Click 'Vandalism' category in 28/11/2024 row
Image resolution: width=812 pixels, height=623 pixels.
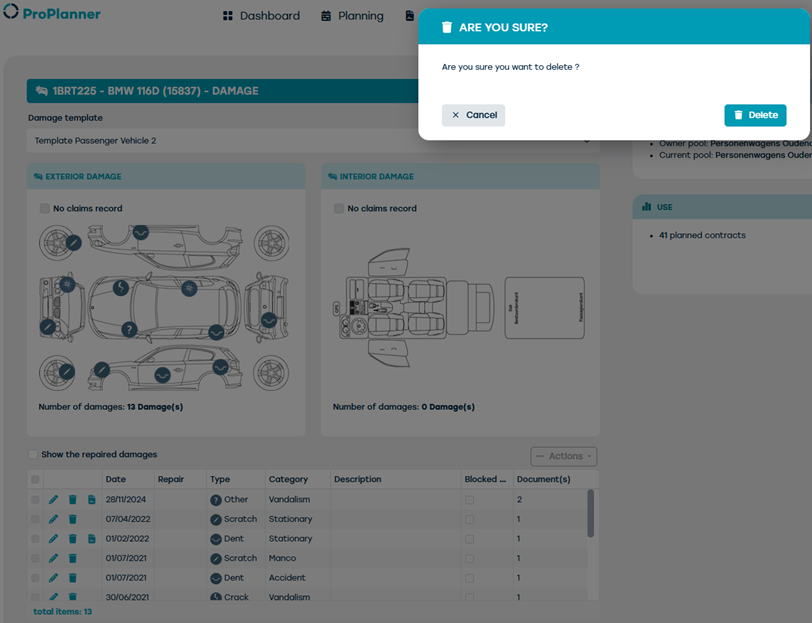289,500
